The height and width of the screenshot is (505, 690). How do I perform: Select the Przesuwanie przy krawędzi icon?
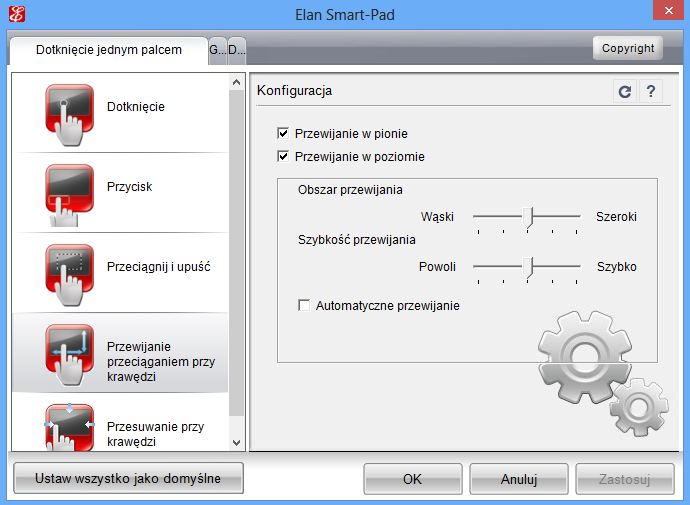click(70, 427)
